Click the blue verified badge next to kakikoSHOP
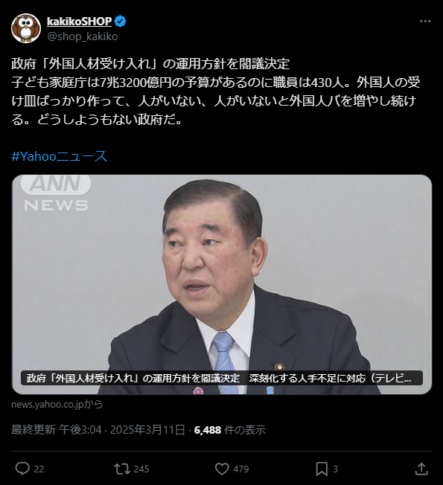443x485 pixels. point(120,21)
